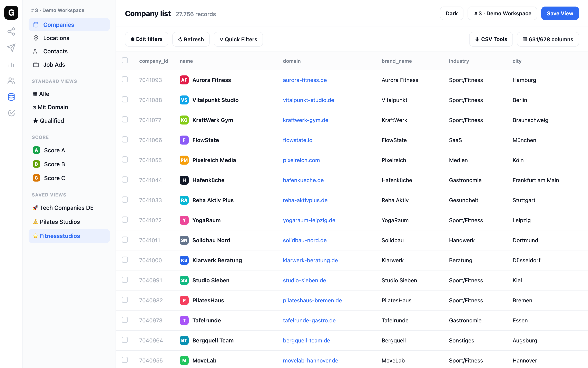The image size is (588, 368).
Task: Click the Reha Aktiv Plus RA avatar icon
Action: point(184,200)
